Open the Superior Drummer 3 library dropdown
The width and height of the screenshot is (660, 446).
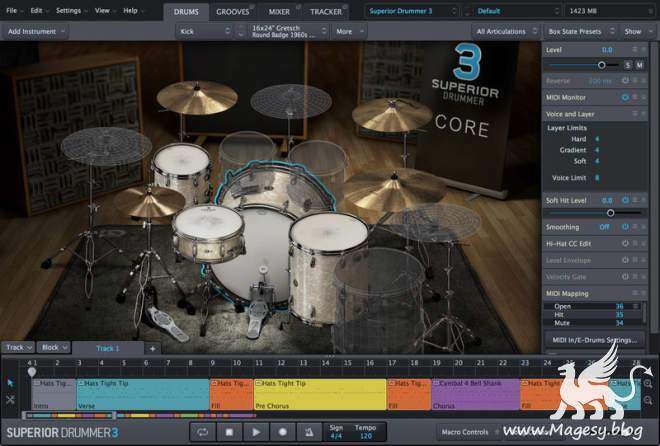[411, 11]
